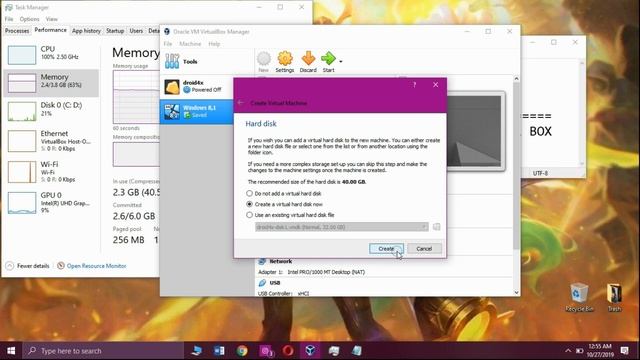640x360 pixels.
Task: Switch to Performance tab in Task Manager
Action: click(x=51, y=30)
